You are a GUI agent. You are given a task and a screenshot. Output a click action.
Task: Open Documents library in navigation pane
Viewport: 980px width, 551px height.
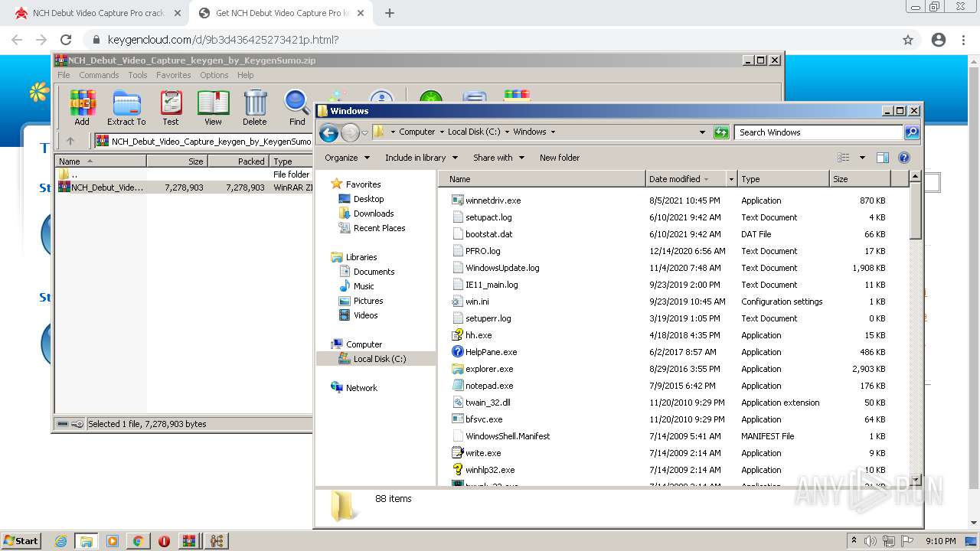point(374,272)
